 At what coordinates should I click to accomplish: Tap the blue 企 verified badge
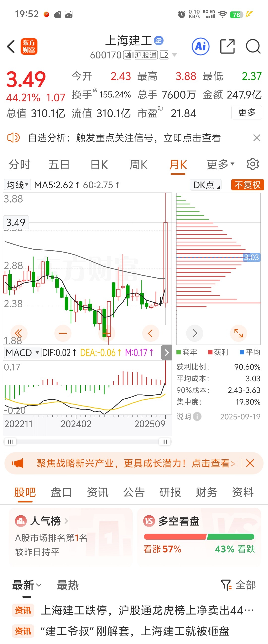(x=159, y=40)
